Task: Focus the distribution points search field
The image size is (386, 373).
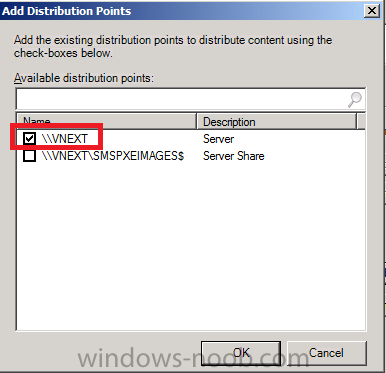Action: click(191, 99)
